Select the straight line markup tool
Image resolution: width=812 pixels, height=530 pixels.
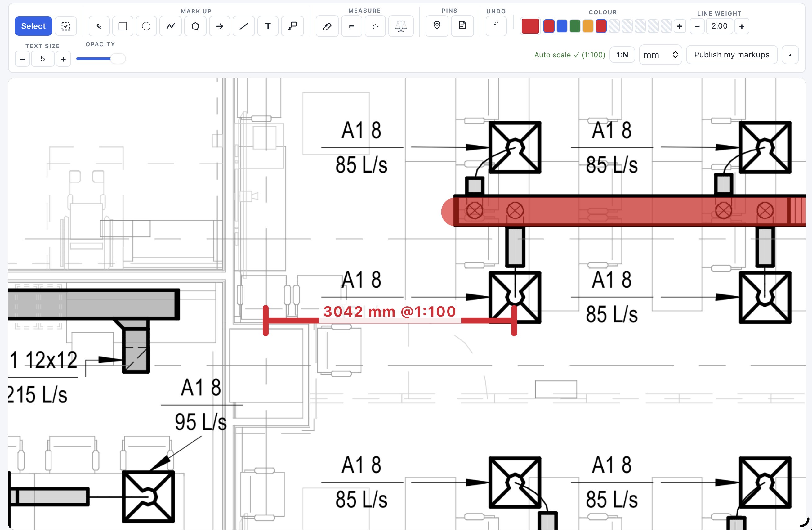click(x=243, y=26)
